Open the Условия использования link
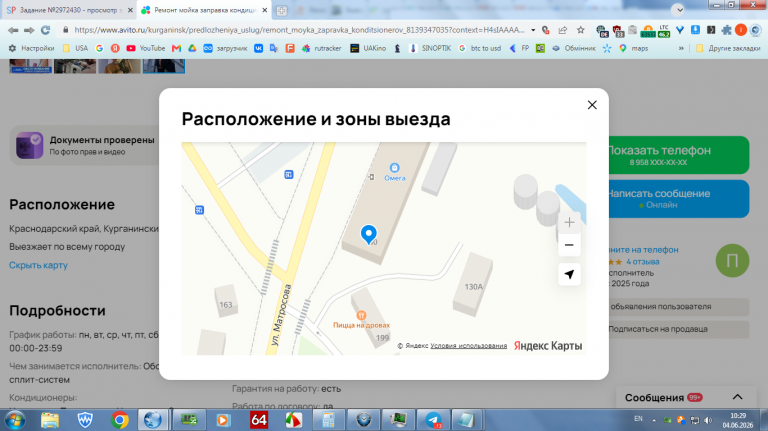The width and height of the screenshot is (768, 431). coord(468,346)
